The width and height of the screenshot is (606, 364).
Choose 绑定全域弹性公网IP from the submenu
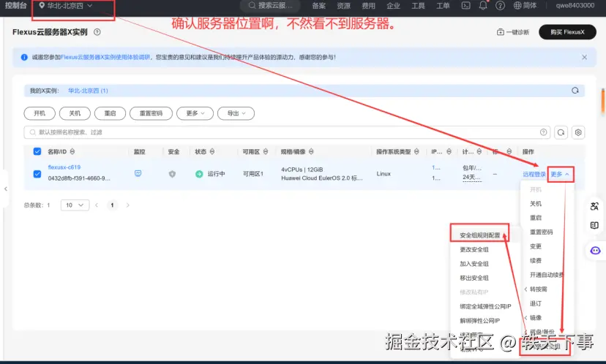point(485,306)
